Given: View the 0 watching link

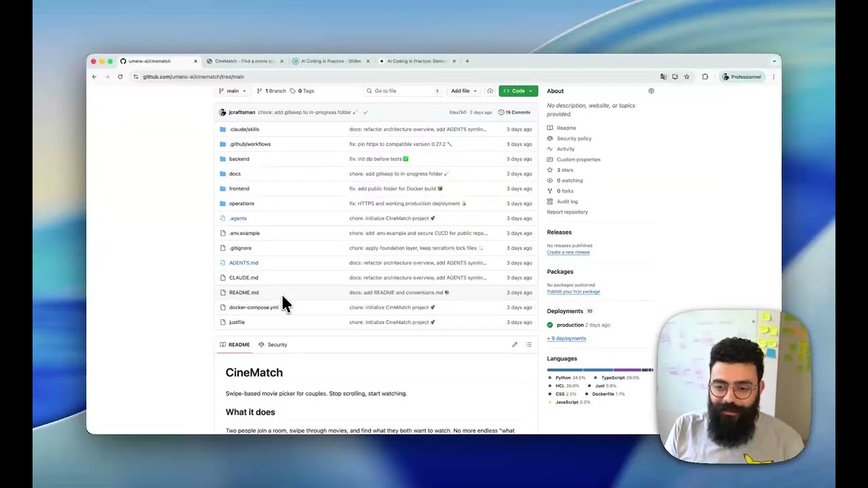Looking at the screenshot, I should click(570, 180).
